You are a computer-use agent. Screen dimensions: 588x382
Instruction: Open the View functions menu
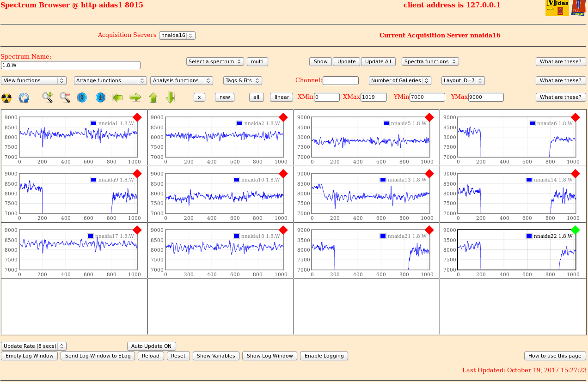[34, 80]
